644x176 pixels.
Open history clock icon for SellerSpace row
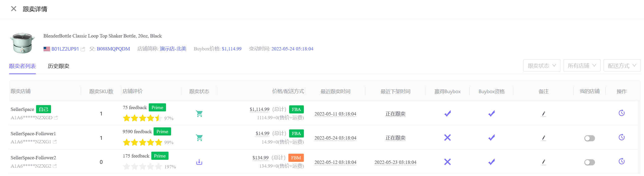pyautogui.click(x=621, y=113)
